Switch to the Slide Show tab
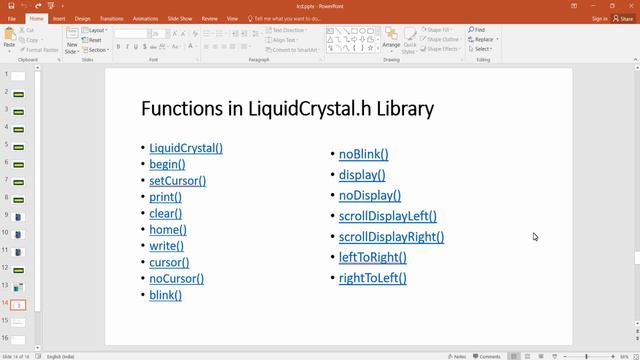Viewport: 640px width, 360px height. (180, 19)
